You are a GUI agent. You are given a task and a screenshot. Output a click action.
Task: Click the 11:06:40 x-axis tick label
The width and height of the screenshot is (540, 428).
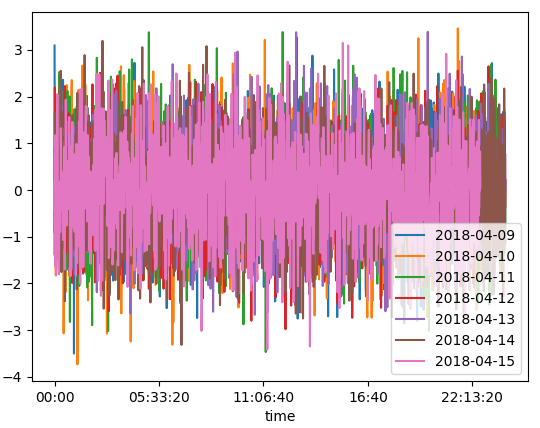point(263,397)
